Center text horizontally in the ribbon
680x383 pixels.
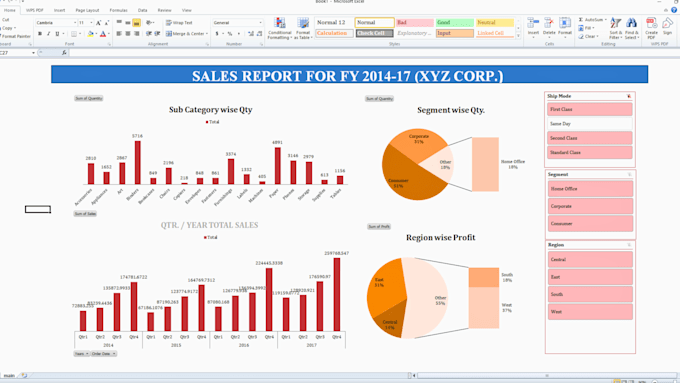click(128, 33)
